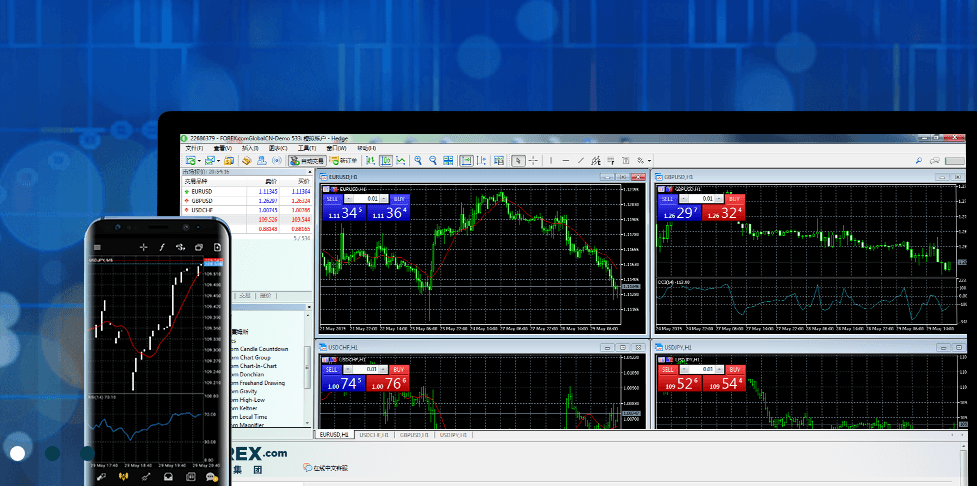Tap the candlestick chart icon in phone bottom bar
The width and height of the screenshot is (977, 486).
click(123, 477)
